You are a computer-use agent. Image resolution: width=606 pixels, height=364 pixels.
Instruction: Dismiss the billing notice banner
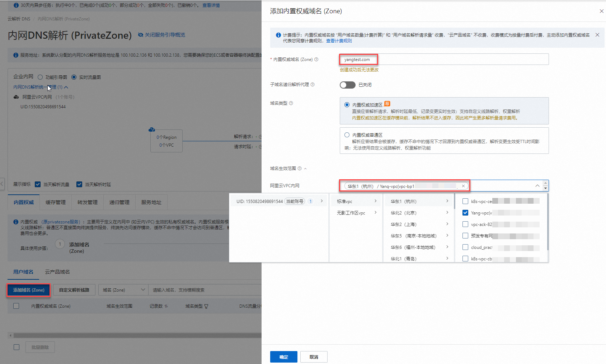[x=597, y=35]
